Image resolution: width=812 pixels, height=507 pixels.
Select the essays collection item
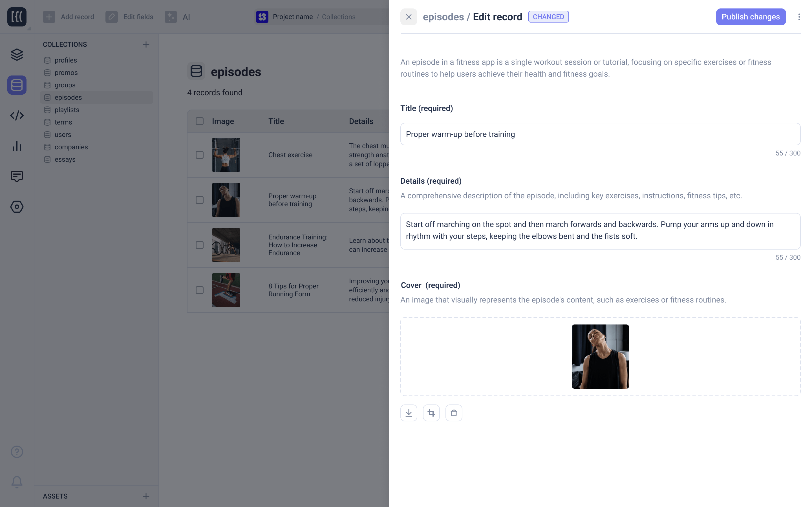[x=64, y=159]
